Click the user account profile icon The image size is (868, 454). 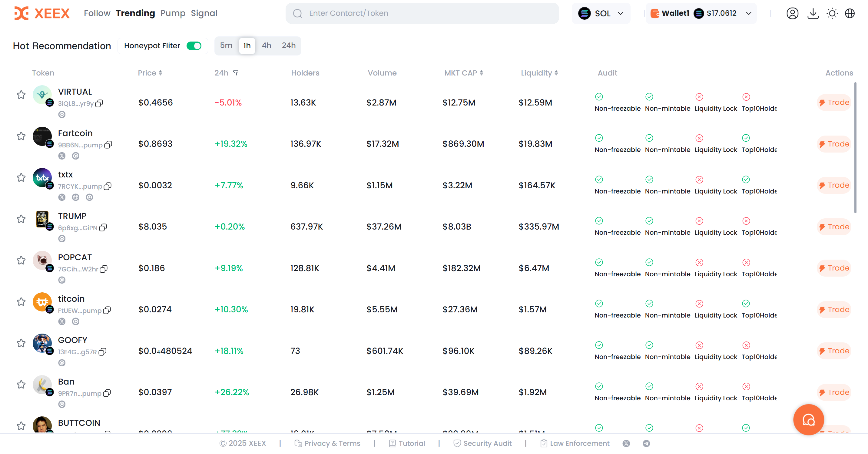[792, 13]
